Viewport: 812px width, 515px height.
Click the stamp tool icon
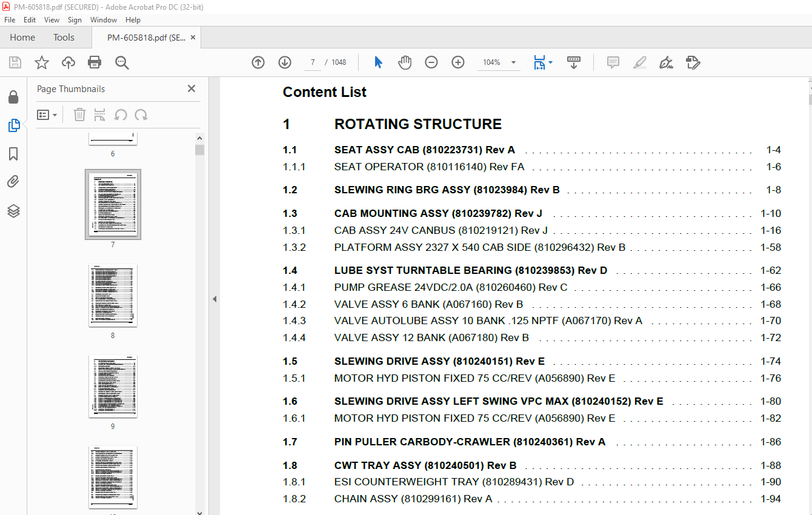coord(693,62)
